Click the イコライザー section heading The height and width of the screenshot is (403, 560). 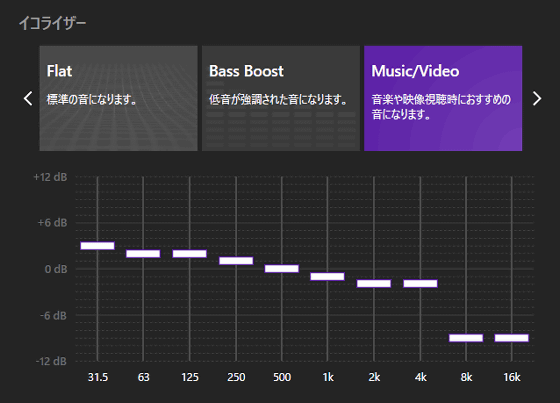(52, 24)
